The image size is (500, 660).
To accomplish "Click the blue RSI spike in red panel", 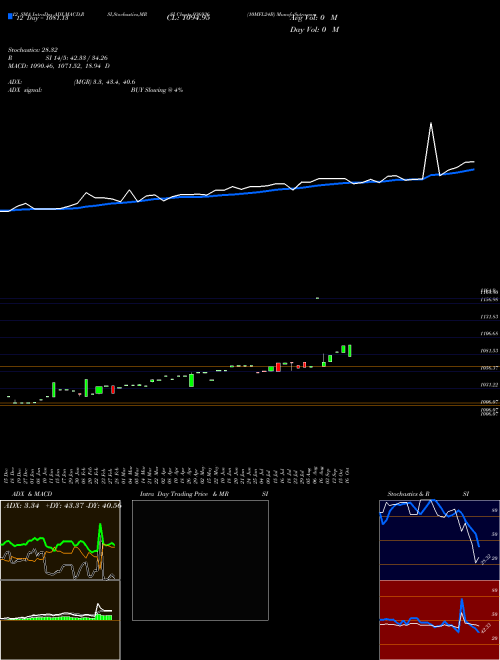I will (x=462, y=615).
